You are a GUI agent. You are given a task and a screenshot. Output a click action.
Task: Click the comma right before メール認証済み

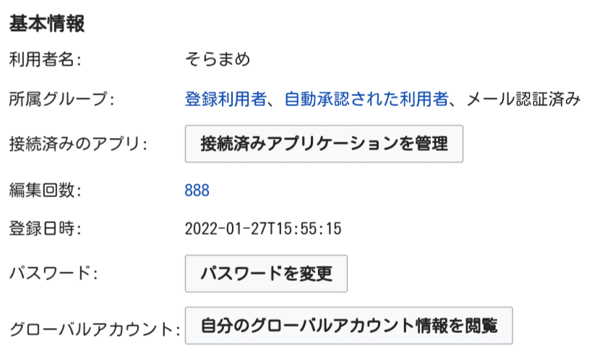pos(456,103)
